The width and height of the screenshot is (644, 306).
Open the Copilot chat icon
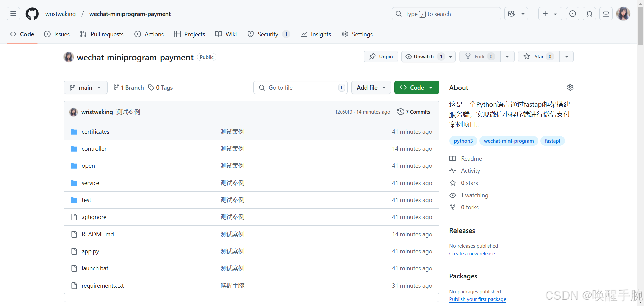pyautogui.click(x=511, y=14)
